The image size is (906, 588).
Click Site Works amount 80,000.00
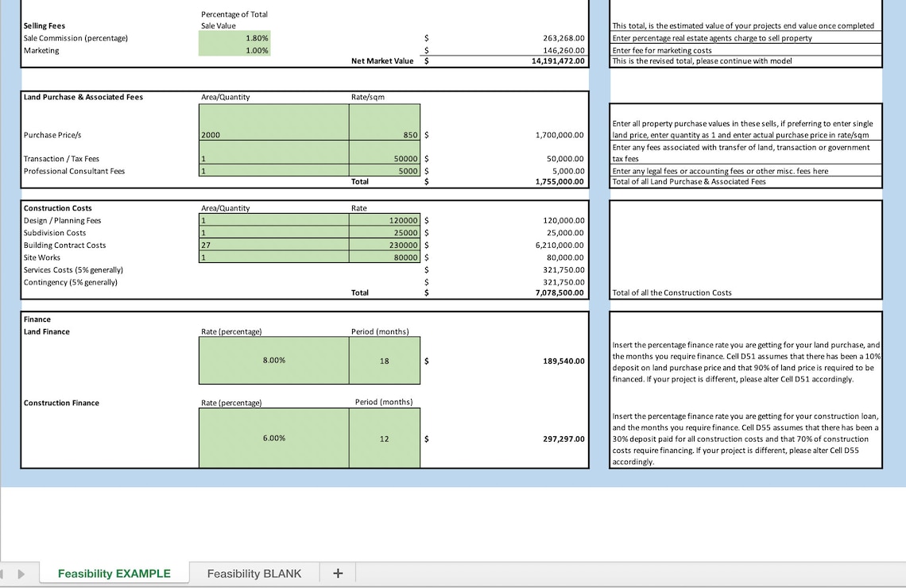(566, 257)
